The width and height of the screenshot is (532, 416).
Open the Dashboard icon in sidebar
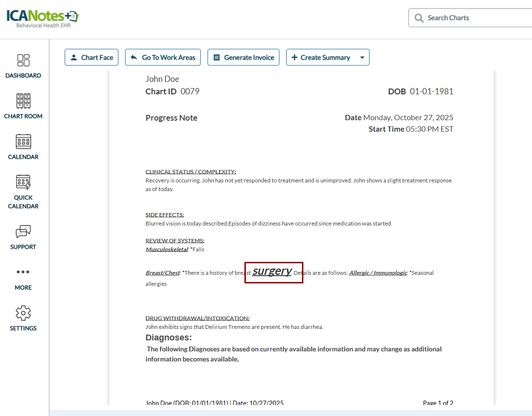tap(23, 60)
